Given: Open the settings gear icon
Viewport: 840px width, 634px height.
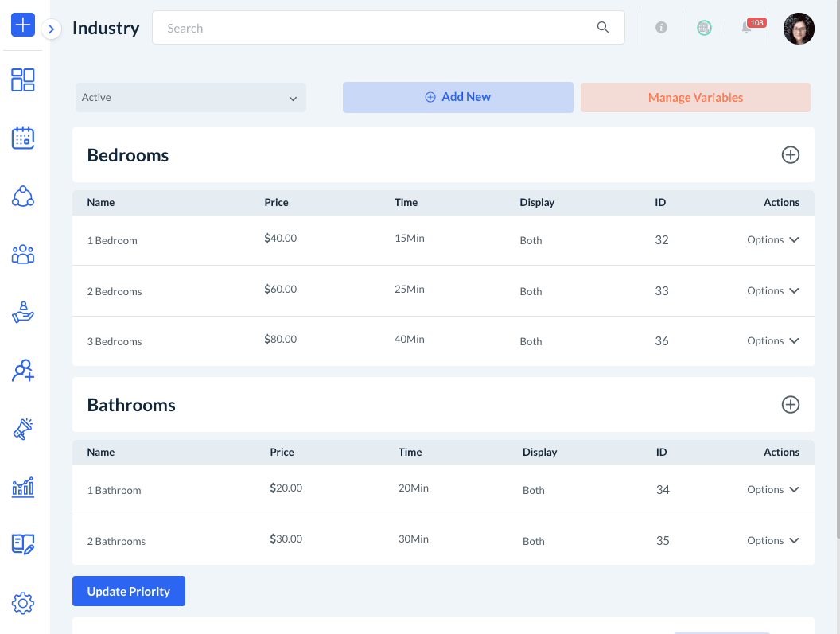Looking at the screenshot, I should point(23,604).
